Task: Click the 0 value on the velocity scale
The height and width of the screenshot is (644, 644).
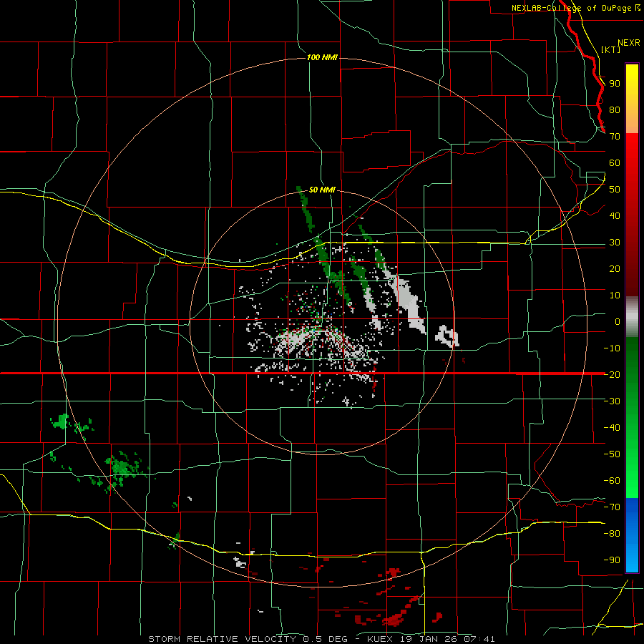Action: 618,321
